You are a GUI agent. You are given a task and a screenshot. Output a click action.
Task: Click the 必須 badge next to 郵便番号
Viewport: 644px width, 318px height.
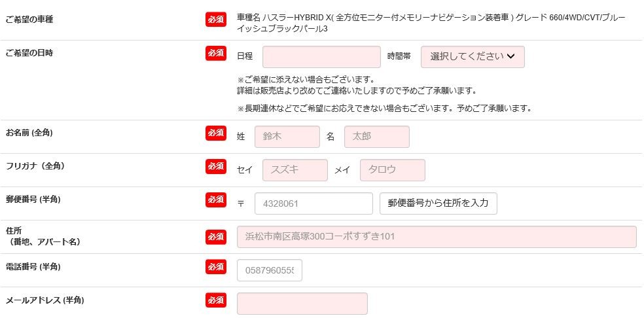216,199
